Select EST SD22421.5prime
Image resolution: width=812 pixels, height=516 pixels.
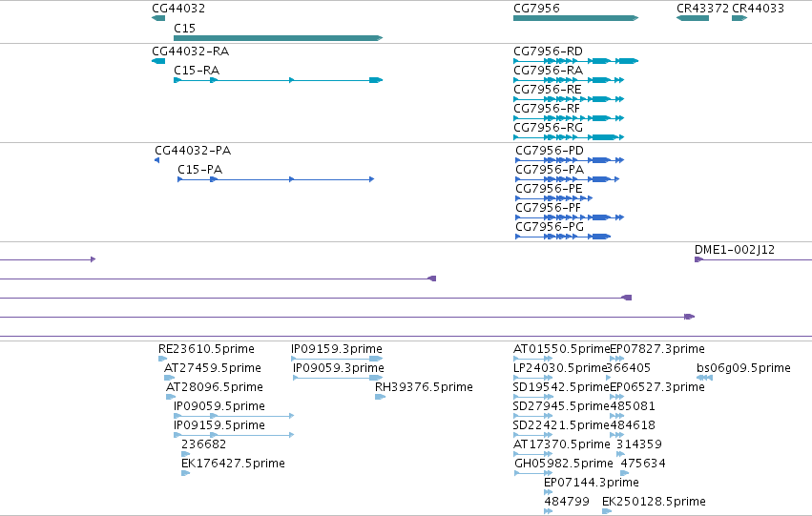coord(532,435)
